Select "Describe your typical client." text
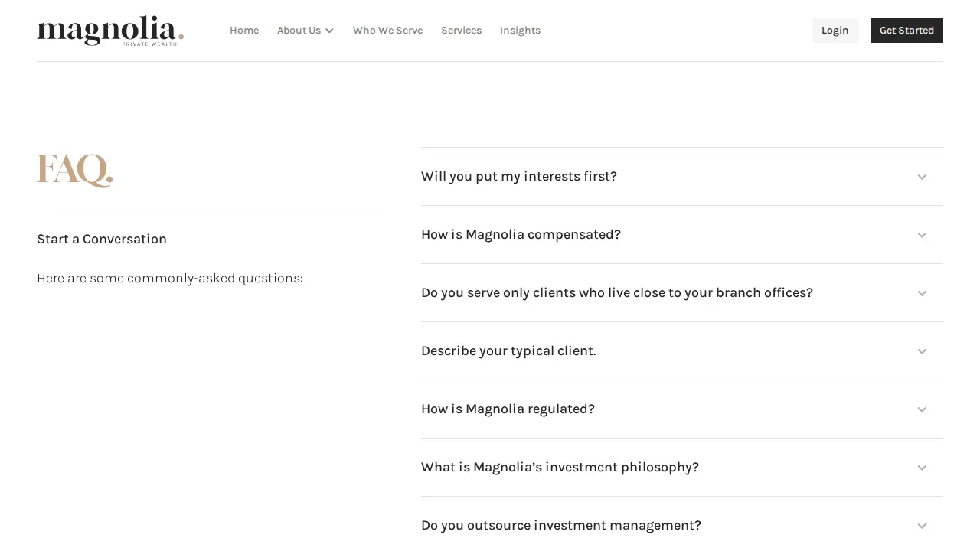 pos(508,351)
